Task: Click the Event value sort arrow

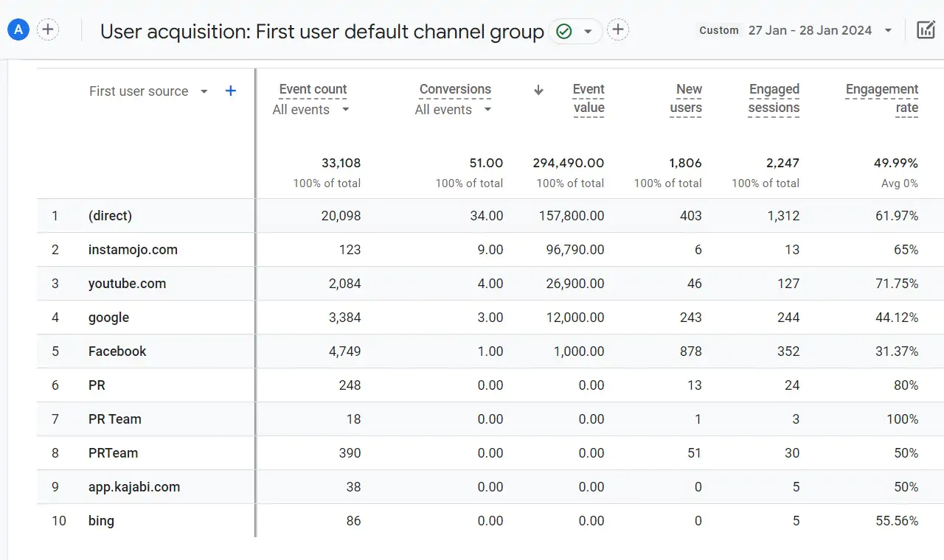Action: coord(538,90)
